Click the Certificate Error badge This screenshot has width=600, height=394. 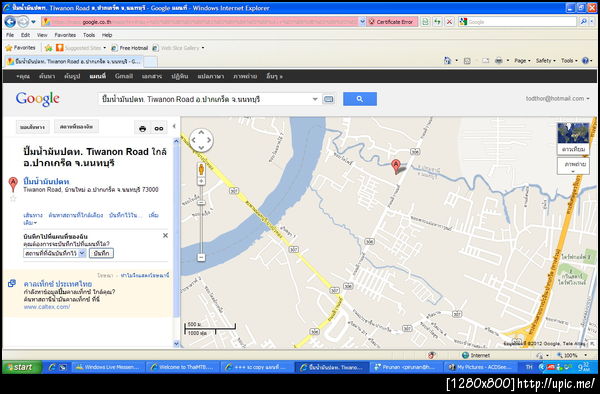[391, 22]
